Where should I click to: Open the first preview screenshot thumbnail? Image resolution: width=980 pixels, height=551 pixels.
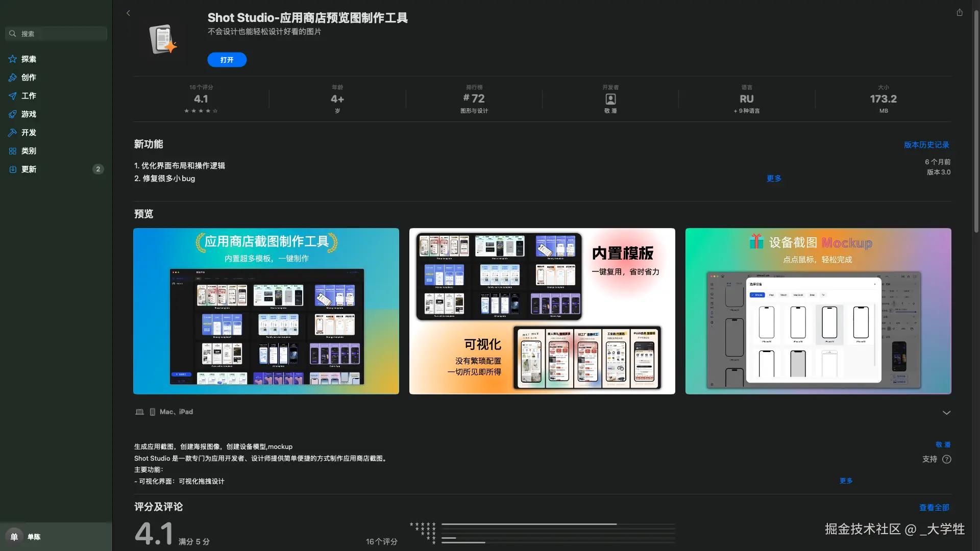[266, 311]
